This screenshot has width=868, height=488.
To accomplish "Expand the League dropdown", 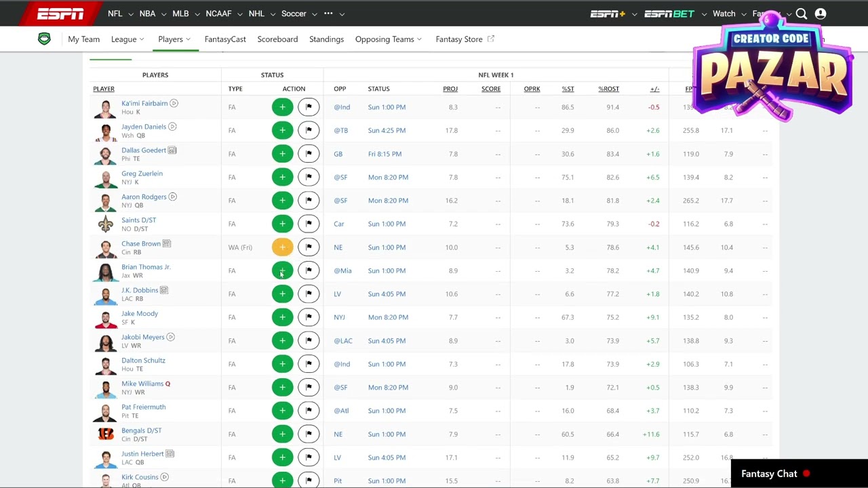I will point(127,39).
